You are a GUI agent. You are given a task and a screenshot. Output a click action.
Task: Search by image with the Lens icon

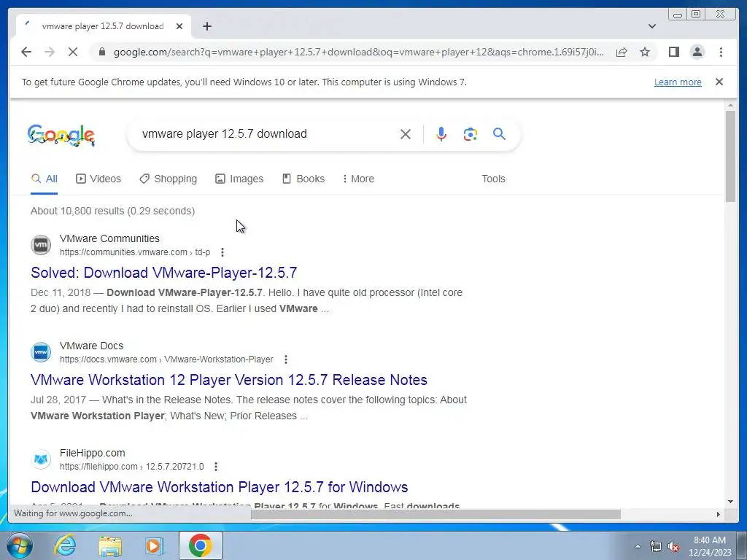point(471,134)
